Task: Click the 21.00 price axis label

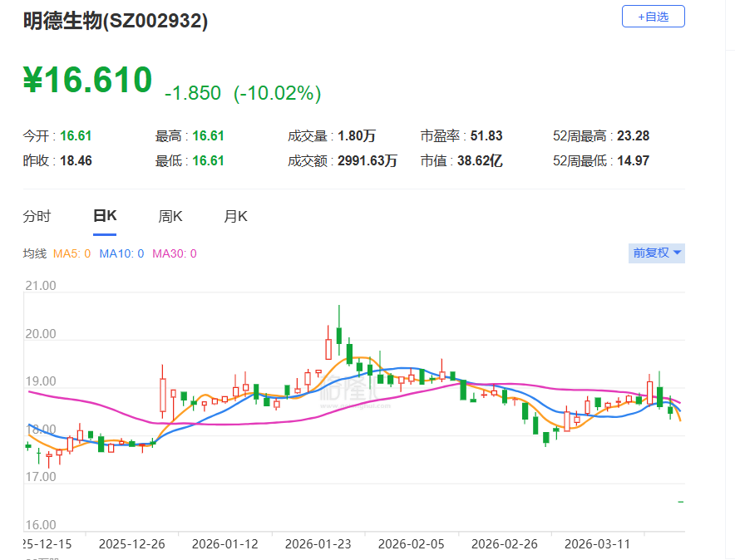Action: 40,286
